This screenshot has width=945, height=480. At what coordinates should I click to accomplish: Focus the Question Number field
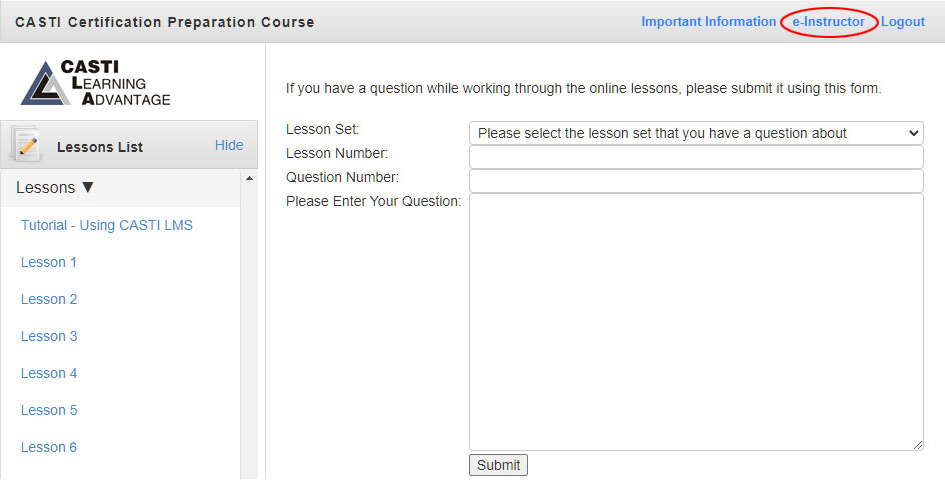[x=696, y=181]
